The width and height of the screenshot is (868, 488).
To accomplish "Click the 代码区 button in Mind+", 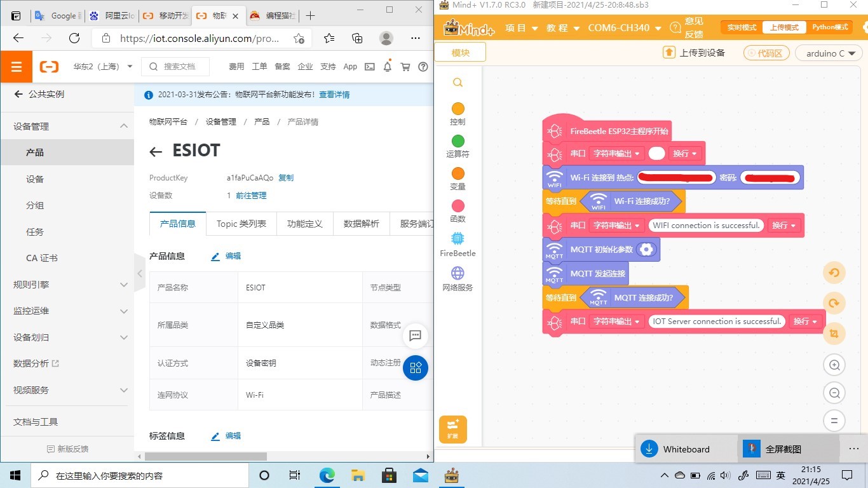I will pyautogui.click(x=768, y=53).
